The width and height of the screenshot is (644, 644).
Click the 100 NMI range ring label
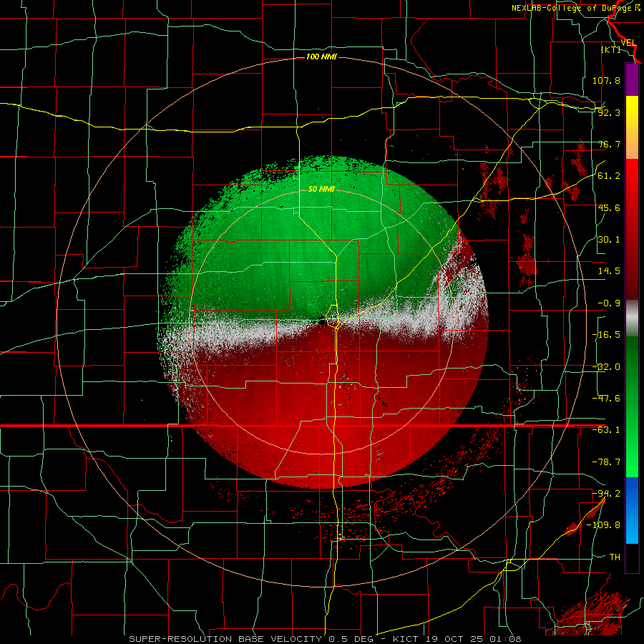pos(321,57)
